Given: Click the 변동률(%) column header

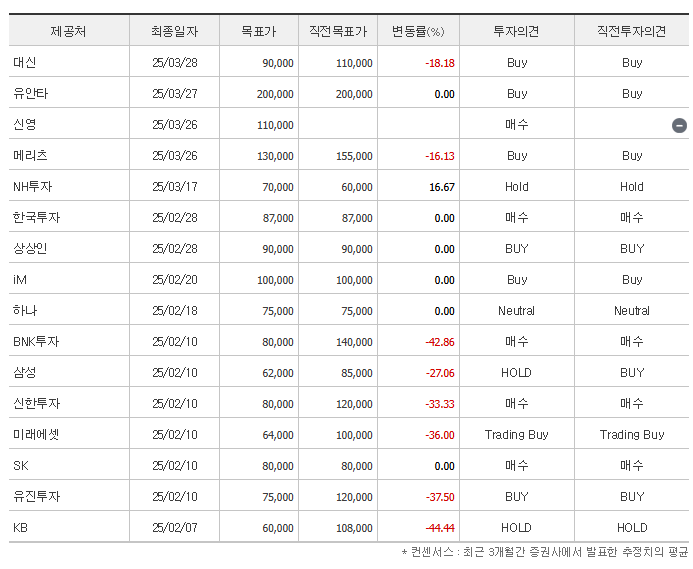Looking at the screenshot, I should (419, 31).
